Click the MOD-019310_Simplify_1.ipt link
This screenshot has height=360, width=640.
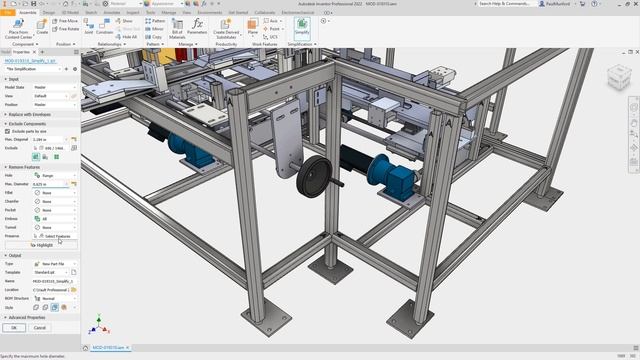(30, 61)
